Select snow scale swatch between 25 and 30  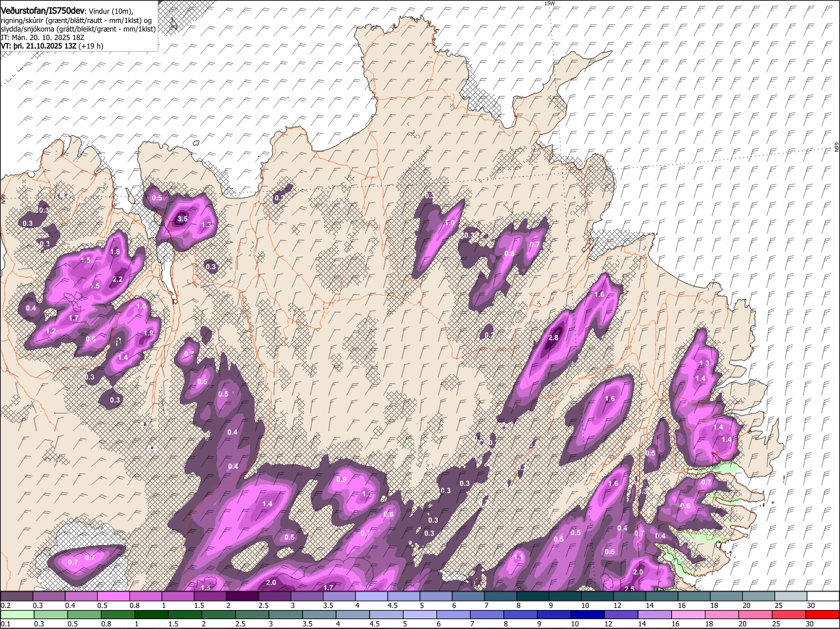tap(791, 596)
